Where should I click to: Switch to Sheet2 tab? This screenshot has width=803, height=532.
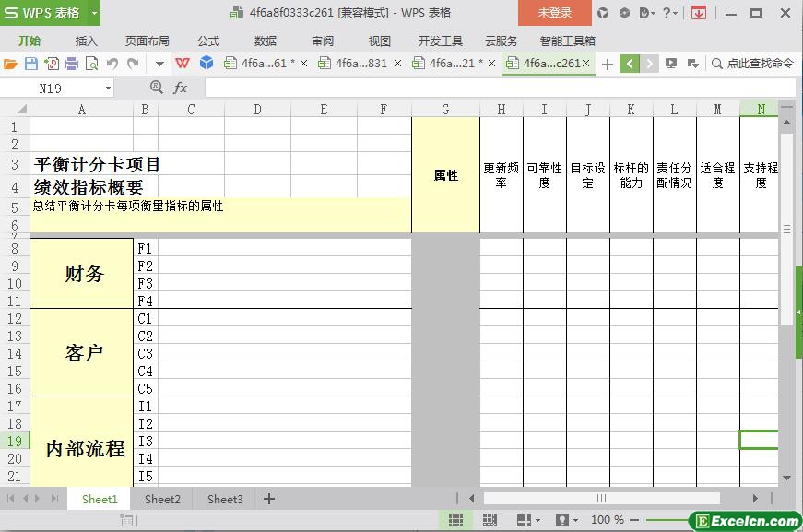pyautogui.click(x=162, y=499)
